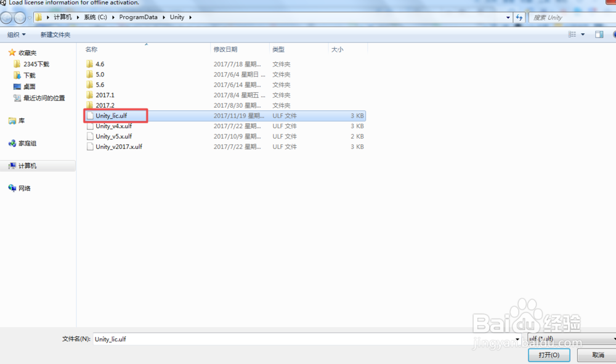The width and height of the screenshot is (616, 364).
Task: Click the 网络 network icon in sidebar
Action: click(12, 188)
